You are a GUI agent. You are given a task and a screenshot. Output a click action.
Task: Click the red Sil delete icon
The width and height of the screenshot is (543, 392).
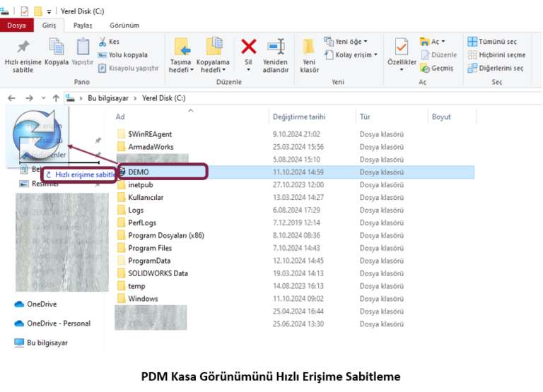pyautogui.click(x=248, y=47)
